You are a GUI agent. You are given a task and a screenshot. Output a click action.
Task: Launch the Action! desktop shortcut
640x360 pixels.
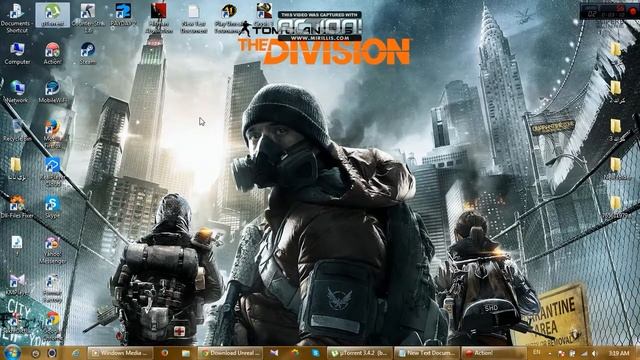(x=52, y=53)
